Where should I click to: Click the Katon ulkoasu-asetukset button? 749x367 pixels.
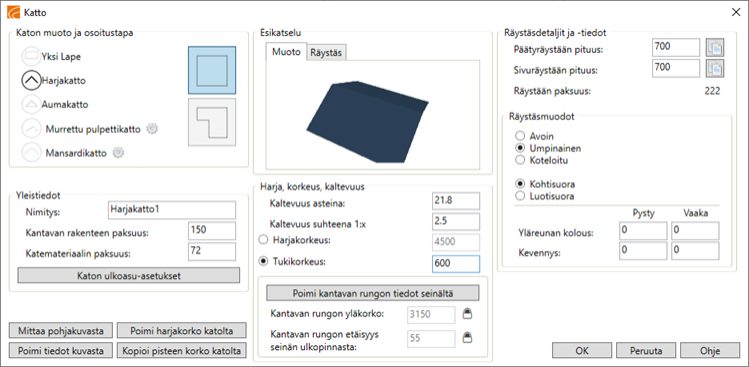point(128,276)
